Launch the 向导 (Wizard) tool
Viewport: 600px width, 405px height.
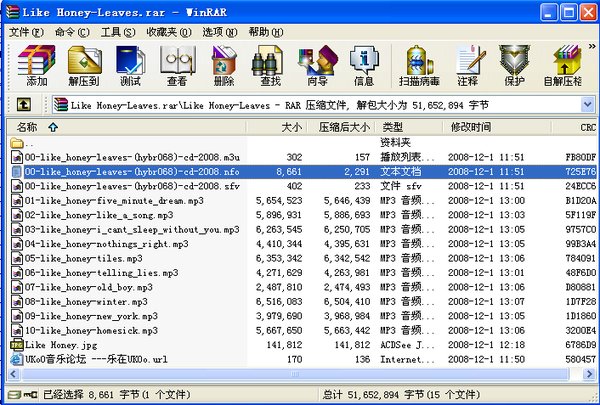[318, 65]
